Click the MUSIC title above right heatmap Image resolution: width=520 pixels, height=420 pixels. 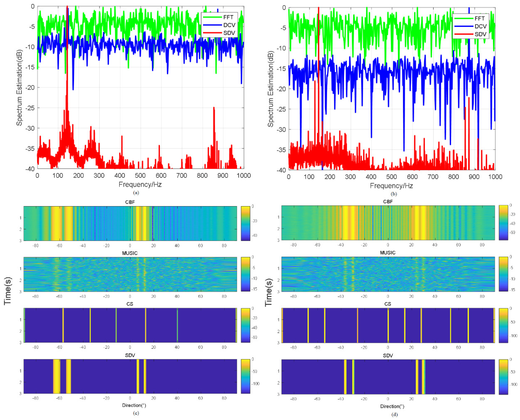tap(388, 253)
